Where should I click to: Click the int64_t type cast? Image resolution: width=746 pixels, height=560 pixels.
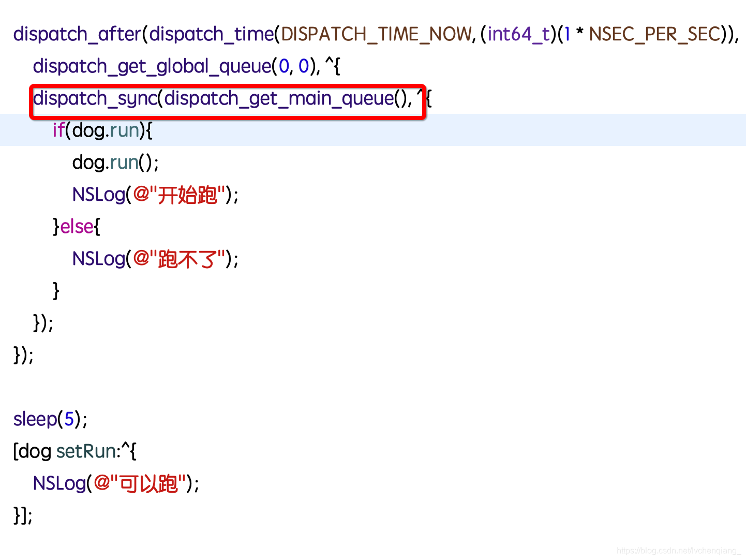coord(518,34)
